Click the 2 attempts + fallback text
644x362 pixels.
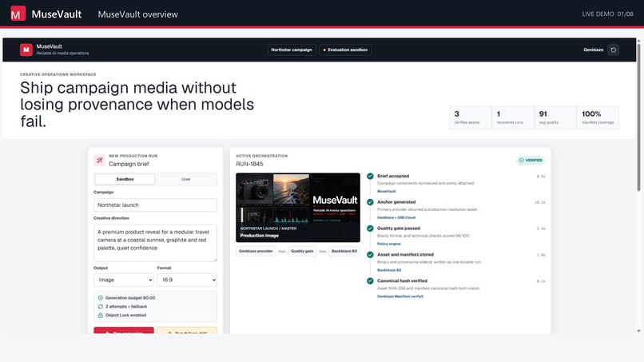[126, 307]
